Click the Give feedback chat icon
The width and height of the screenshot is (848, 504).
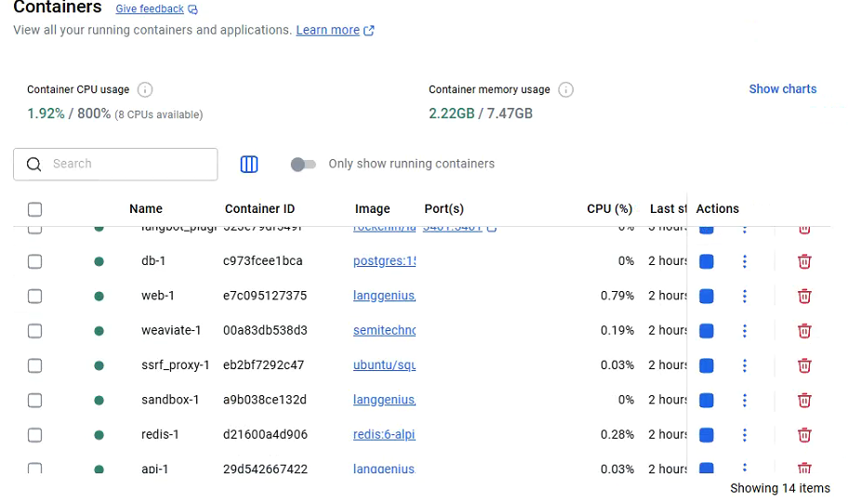193,9
